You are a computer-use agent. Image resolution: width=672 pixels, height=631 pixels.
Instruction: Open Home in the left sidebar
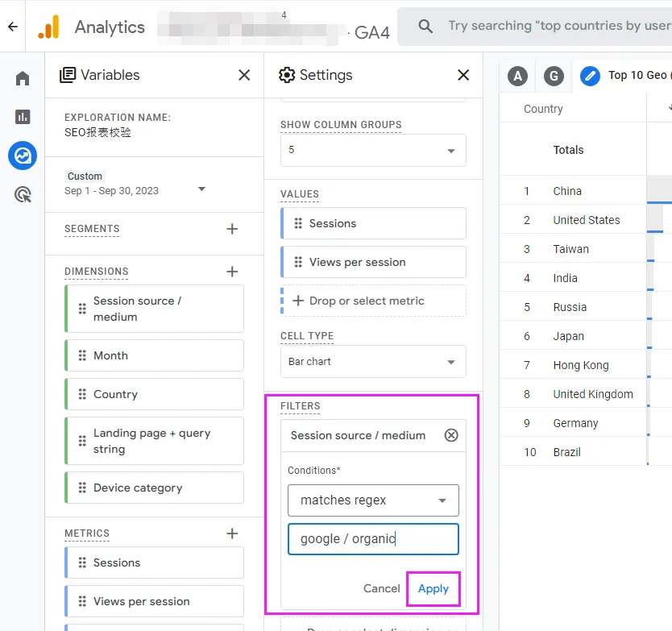point(23,78)
